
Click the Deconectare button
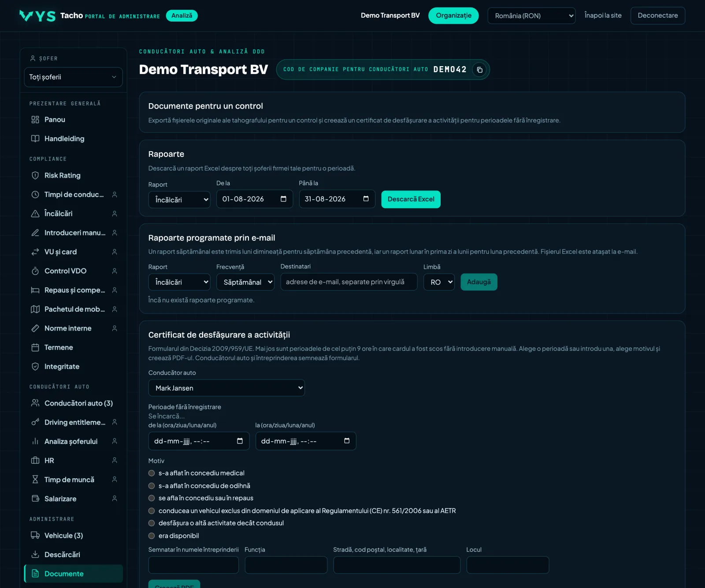[x=658, y=15]
